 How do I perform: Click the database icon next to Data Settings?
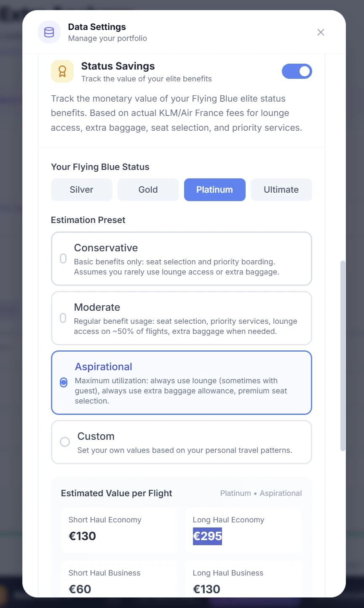pos(49,32)
